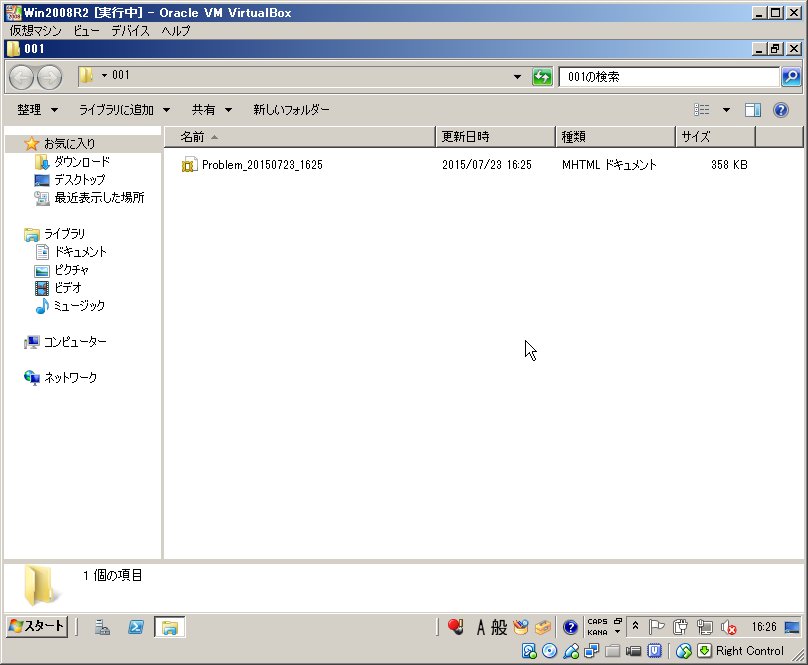Click the video capture icon in VirtualBox status bar

634,651
